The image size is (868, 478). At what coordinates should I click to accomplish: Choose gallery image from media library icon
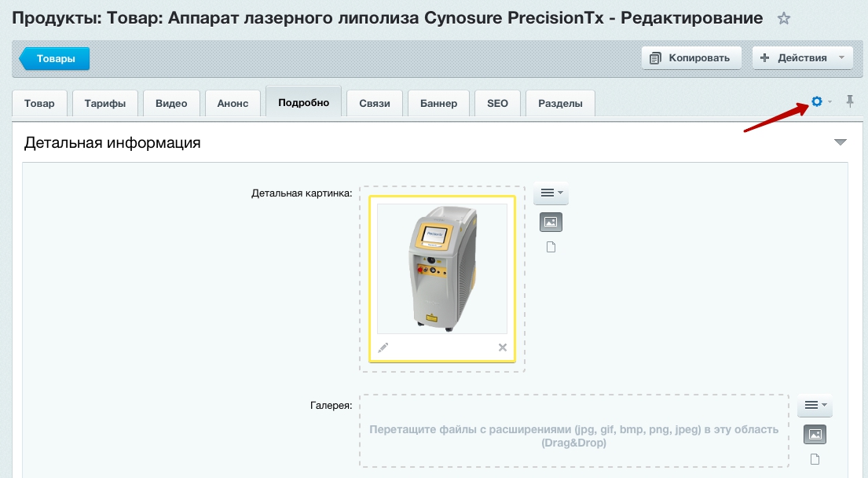pyautogui.click(x=815, y=434)
